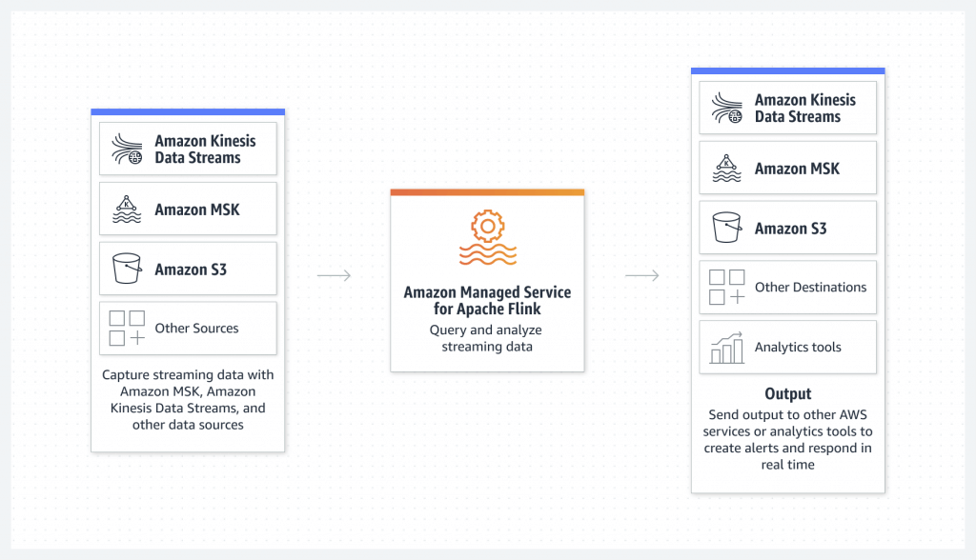Click the 'Output' heading
The height and width of the screenshot is (560, 976).
pyautogui.click(x=788, y=394)
